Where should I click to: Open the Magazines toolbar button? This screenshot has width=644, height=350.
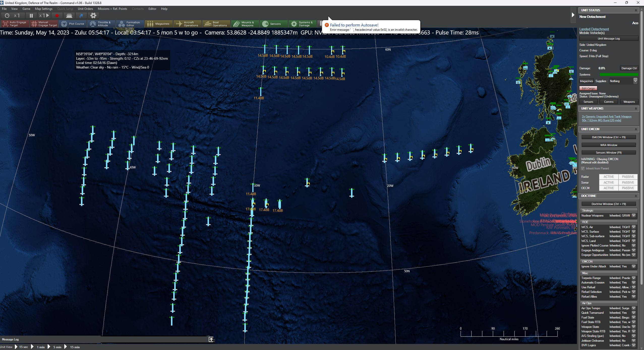[159, 24]
